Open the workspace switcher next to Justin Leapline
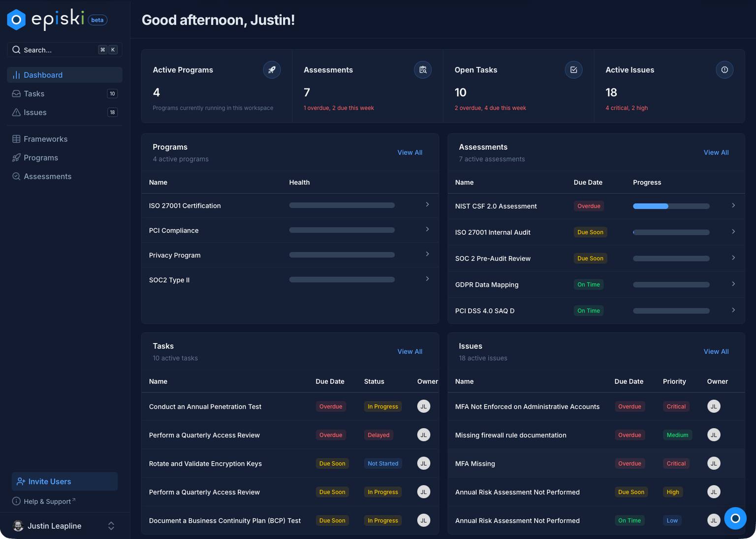This screenshot has width=756, height=539. (111, 526)
